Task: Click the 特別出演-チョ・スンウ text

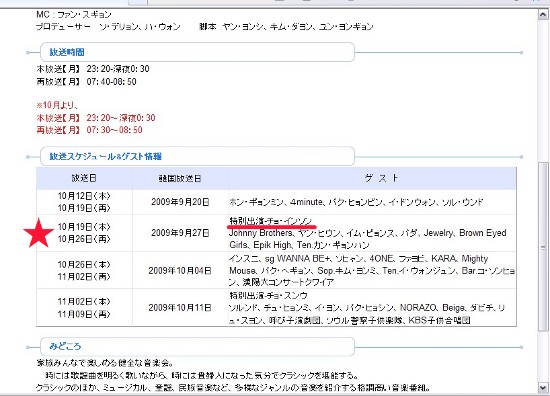Action: click(268, 295)
